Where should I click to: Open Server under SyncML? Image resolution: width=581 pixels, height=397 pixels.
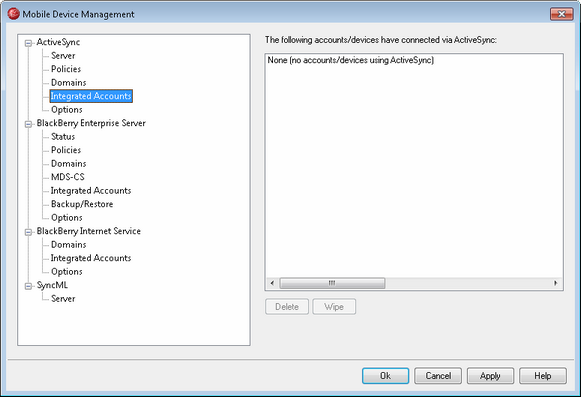(x=63, y=299)
